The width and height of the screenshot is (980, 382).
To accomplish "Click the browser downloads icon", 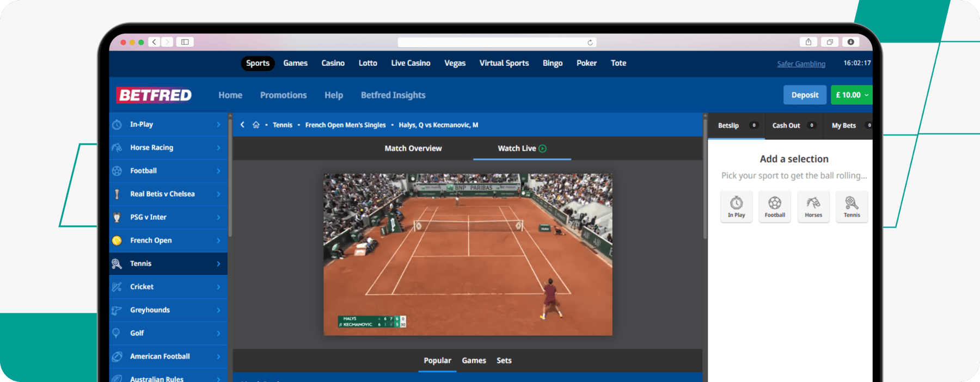I will click(x=851, y=42).
